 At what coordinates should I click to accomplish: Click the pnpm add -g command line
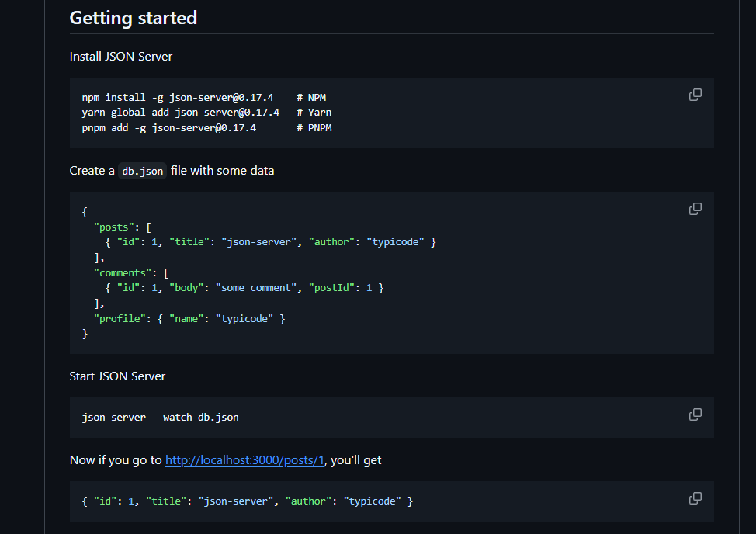pyautogui.click(x=168, y=127)
